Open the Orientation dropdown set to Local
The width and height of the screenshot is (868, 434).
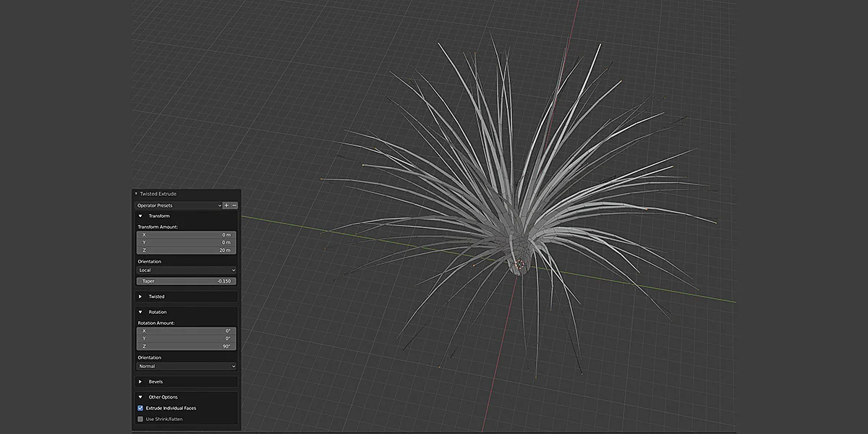point(186,270)
